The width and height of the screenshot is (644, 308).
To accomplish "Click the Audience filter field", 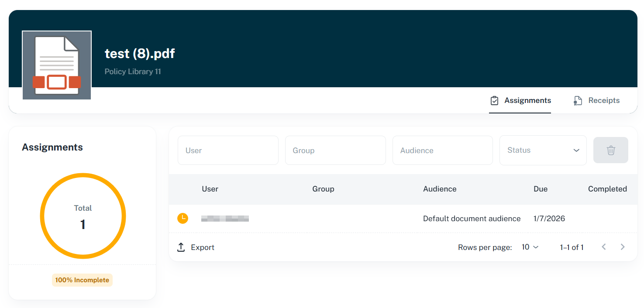I will click(442, 151).
